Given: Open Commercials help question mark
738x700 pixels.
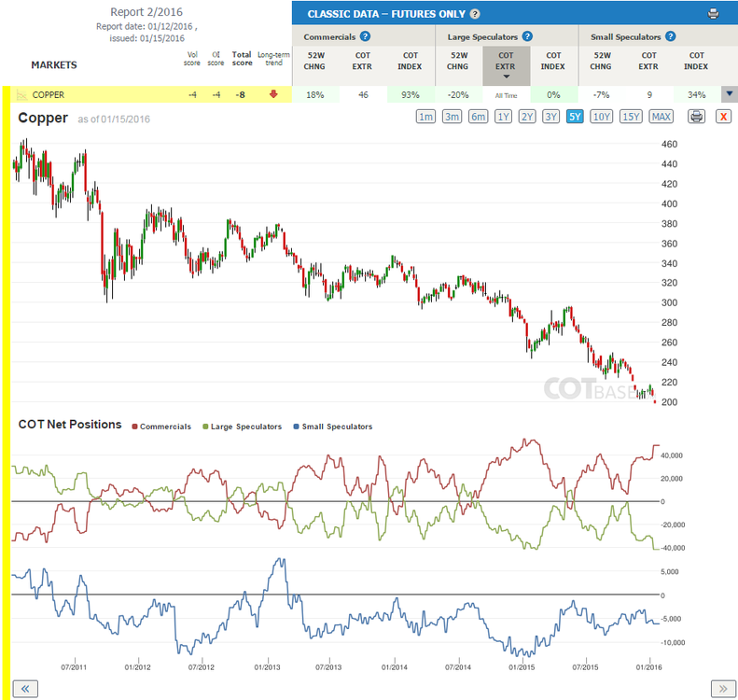Looking at the screenshot, I should [365, 36].
